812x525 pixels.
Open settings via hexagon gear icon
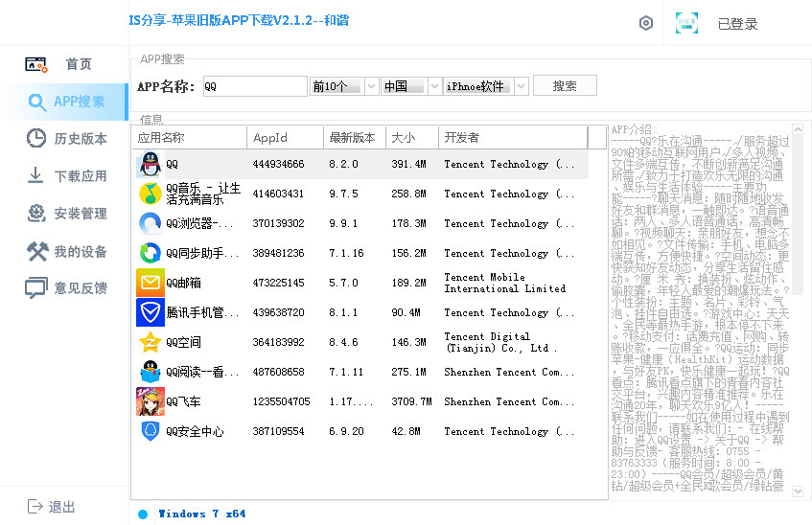coord(646,24)
